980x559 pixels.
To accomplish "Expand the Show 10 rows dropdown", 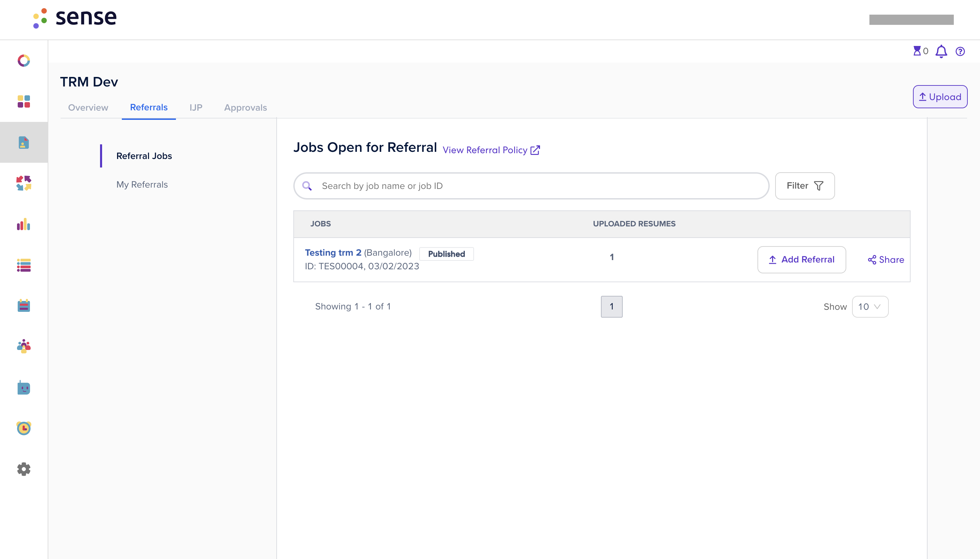I will tap(870, 307).
